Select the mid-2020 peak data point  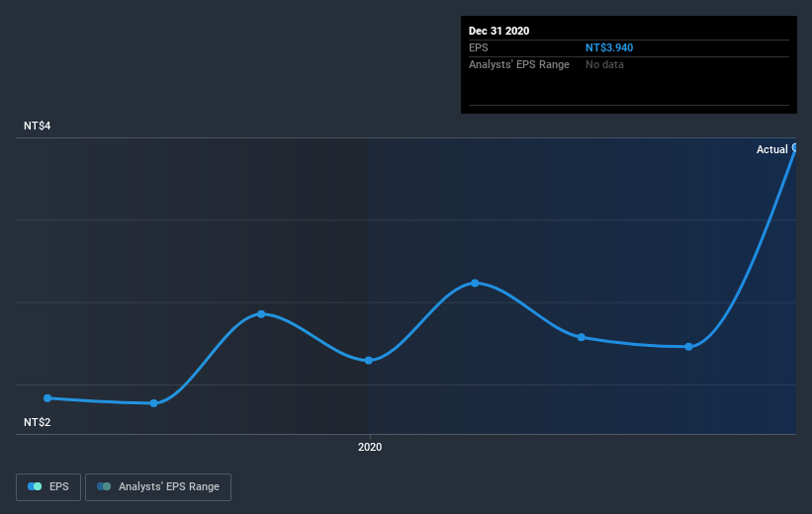(x=476, y=283)
